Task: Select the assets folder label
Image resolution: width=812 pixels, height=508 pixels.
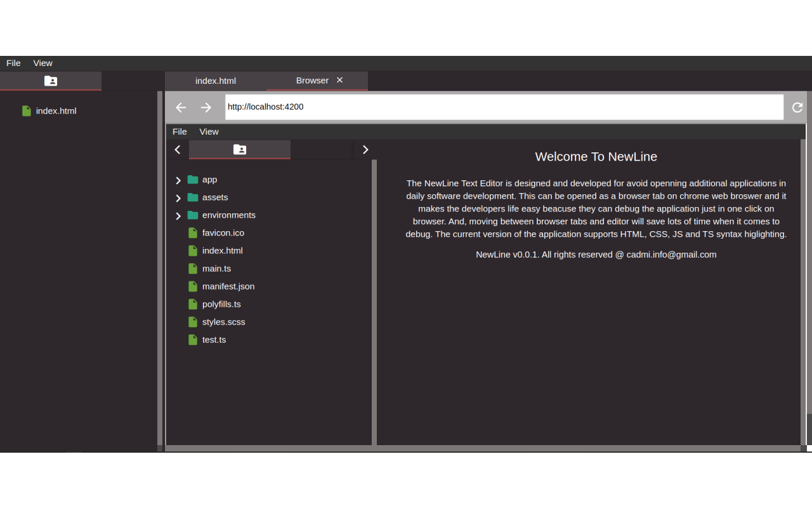Action: [x=215, y=197]
